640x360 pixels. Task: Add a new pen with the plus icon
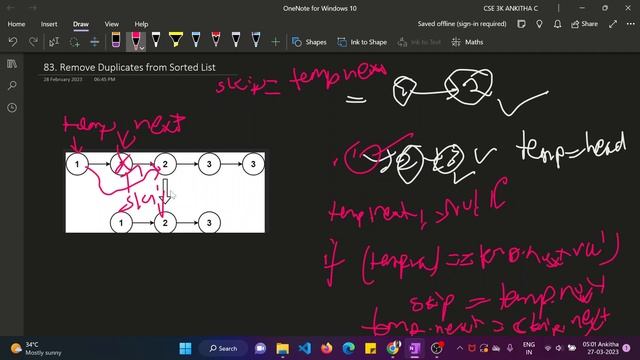tap(276, 42)
